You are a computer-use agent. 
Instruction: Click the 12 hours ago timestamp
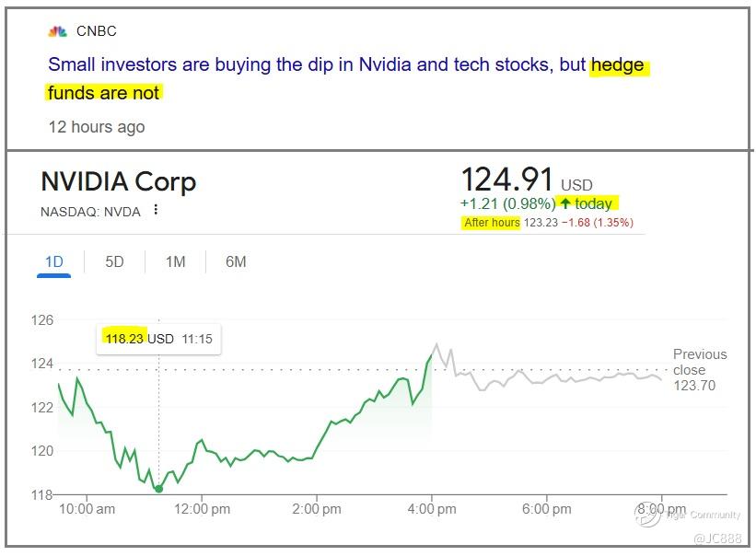tap(96, 127)
